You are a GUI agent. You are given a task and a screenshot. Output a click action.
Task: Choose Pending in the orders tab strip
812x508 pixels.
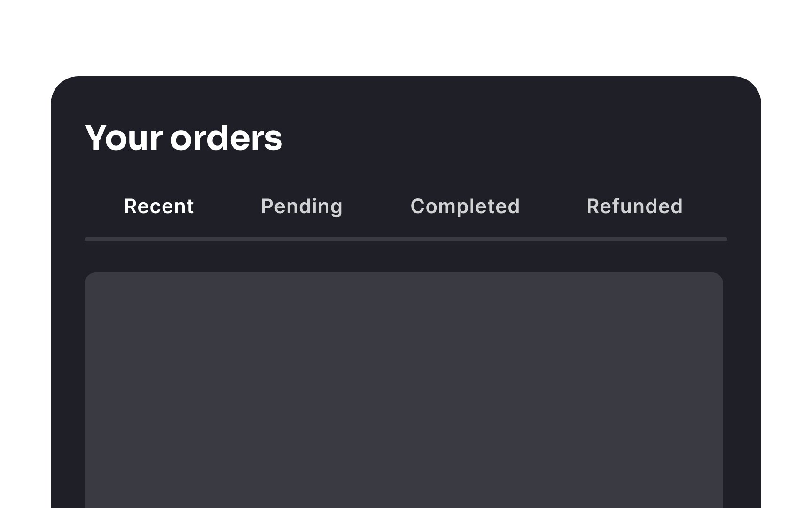coord(302,207)
